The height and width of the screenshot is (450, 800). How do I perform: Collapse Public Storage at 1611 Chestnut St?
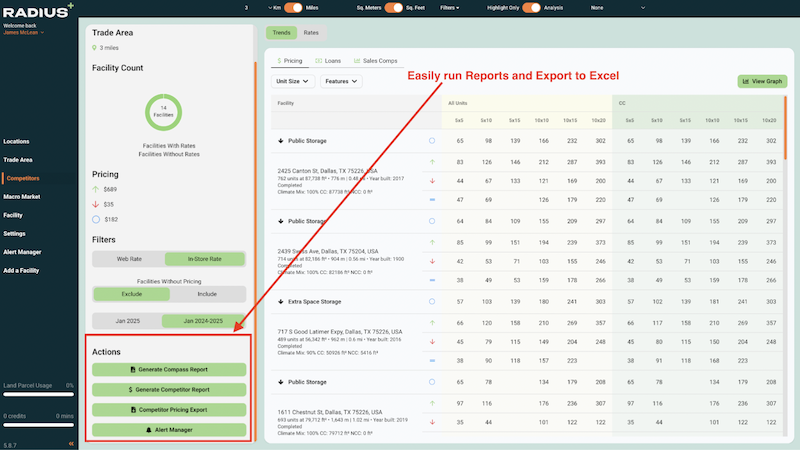point(281,382)
